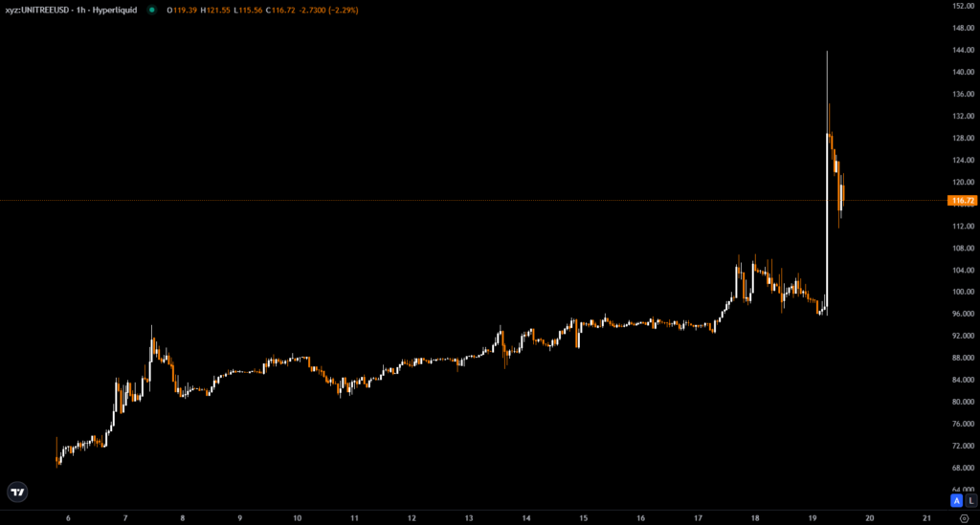Click the change value −2.7300 (−2.29%)

(329, 10)
